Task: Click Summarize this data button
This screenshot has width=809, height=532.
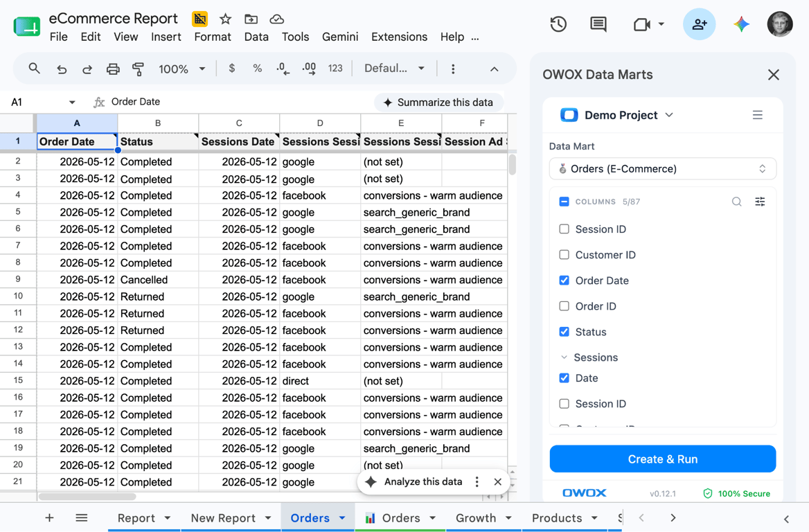Action: pos(438,102)
